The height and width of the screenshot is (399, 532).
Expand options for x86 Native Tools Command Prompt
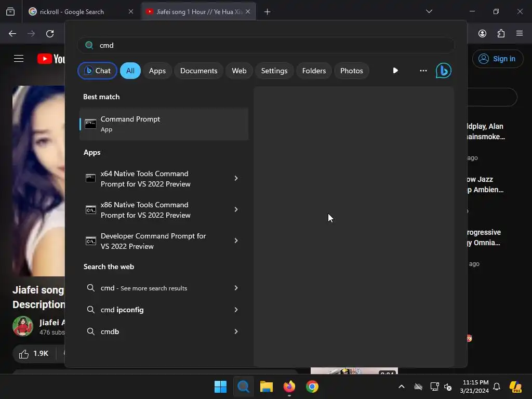point(236,209)
